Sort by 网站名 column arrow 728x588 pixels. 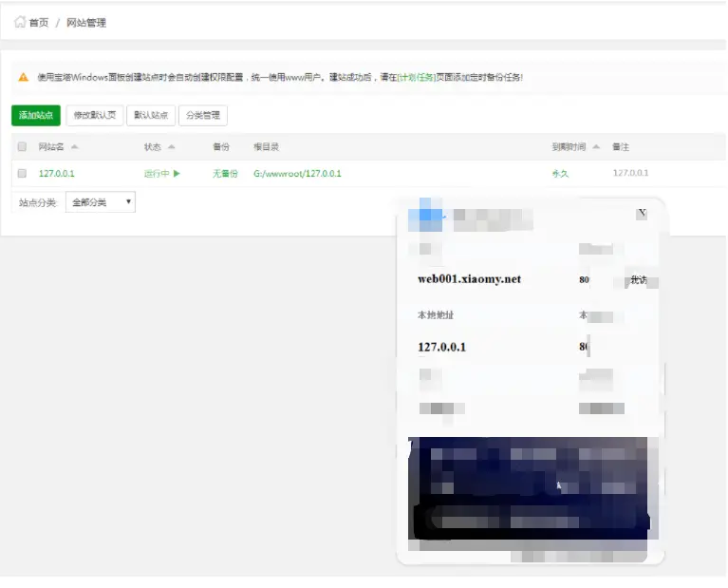point(74,147)
